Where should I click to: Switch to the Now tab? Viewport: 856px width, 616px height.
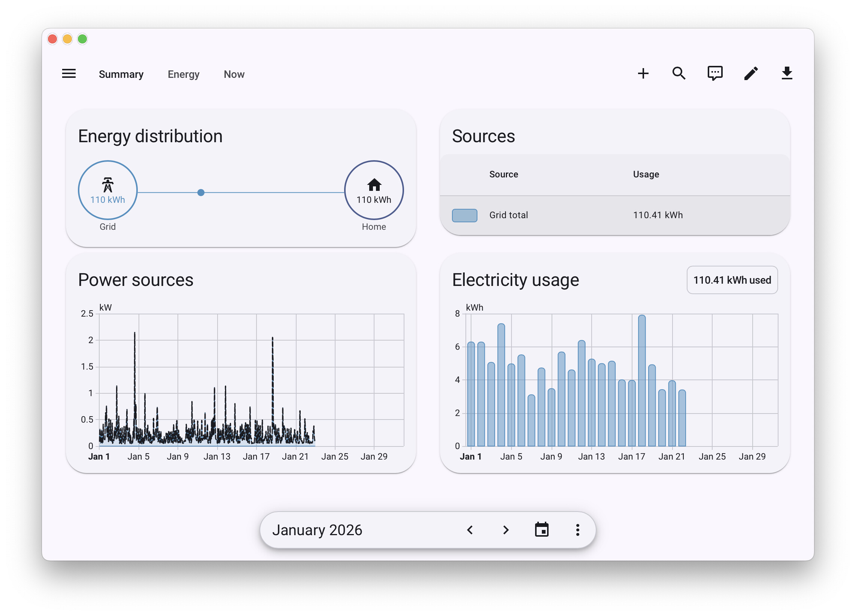[234, 74]
